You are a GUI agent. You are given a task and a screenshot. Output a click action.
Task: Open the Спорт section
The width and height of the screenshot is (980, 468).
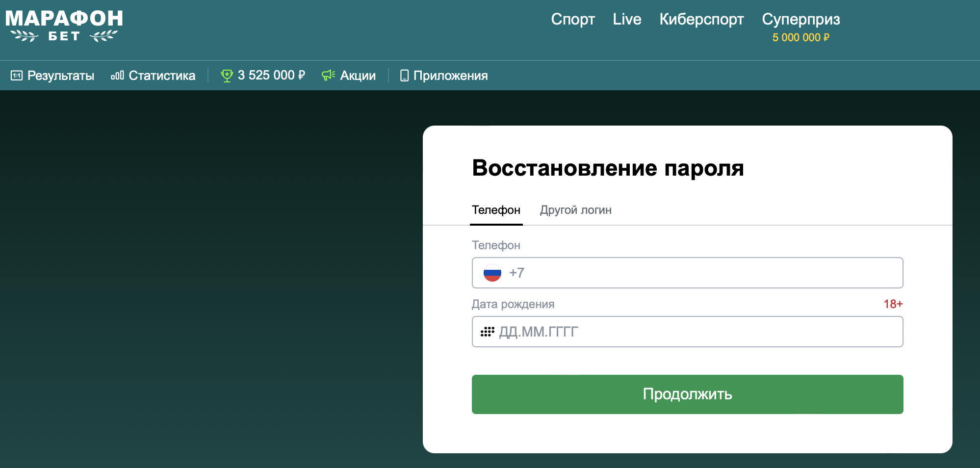[572, 19]
